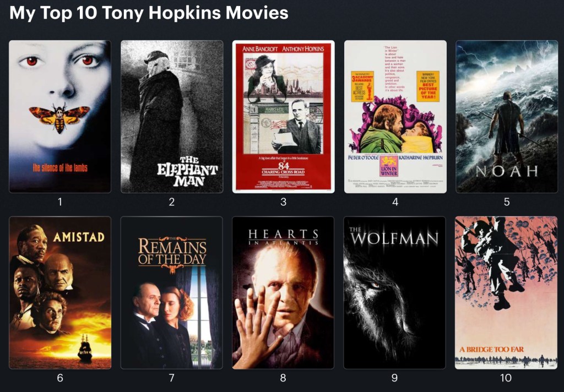Image resolution: width=564 pixels, height=392 pixels.
Task: Open the Amistad movie poster
Action: 60,293
